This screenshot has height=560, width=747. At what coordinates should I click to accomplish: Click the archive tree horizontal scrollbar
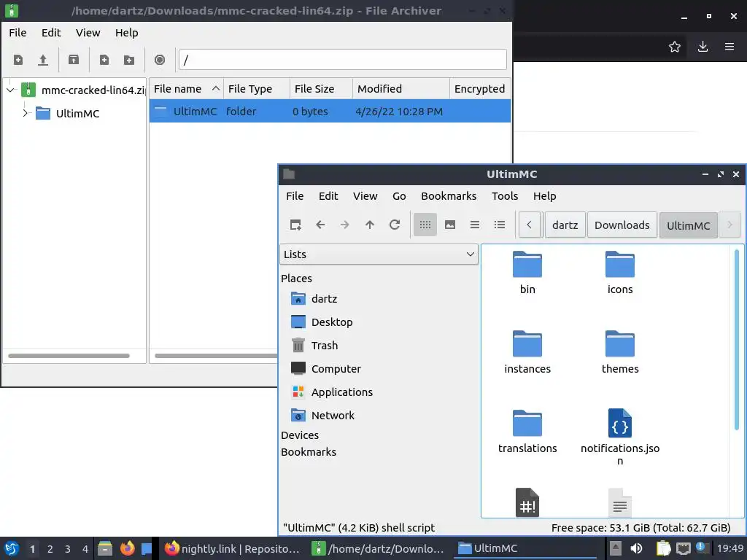point(69,356)
